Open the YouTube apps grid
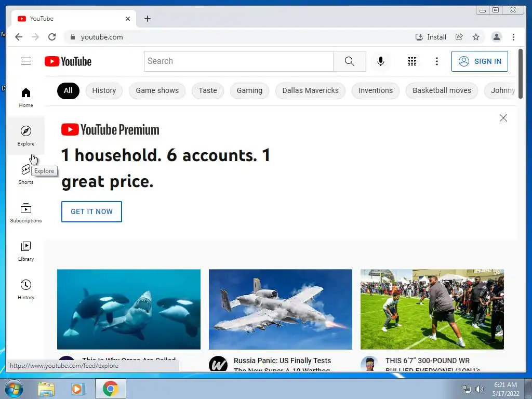Viewport: 532px width, 399px height. tap(411, 61)
